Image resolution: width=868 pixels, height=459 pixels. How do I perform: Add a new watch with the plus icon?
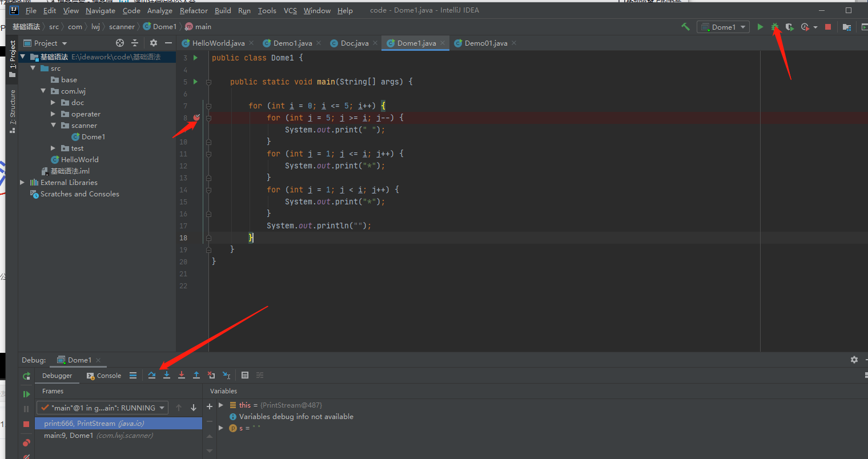(210, 406)
